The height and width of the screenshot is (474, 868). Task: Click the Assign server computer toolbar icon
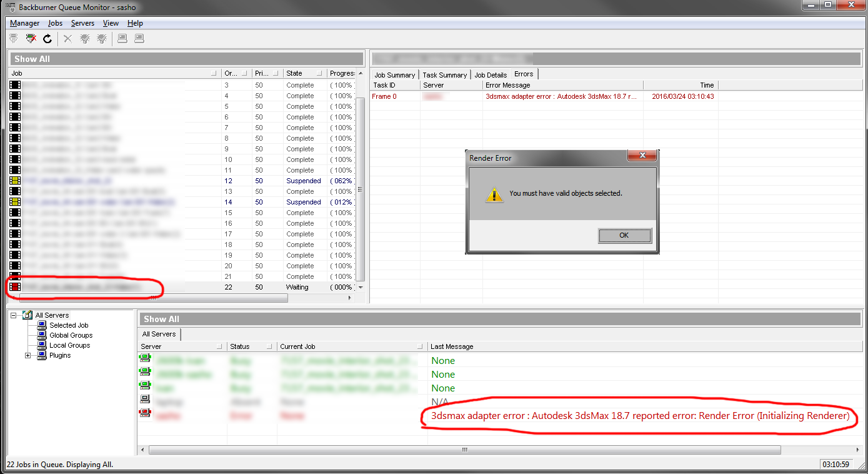point(122,39)
